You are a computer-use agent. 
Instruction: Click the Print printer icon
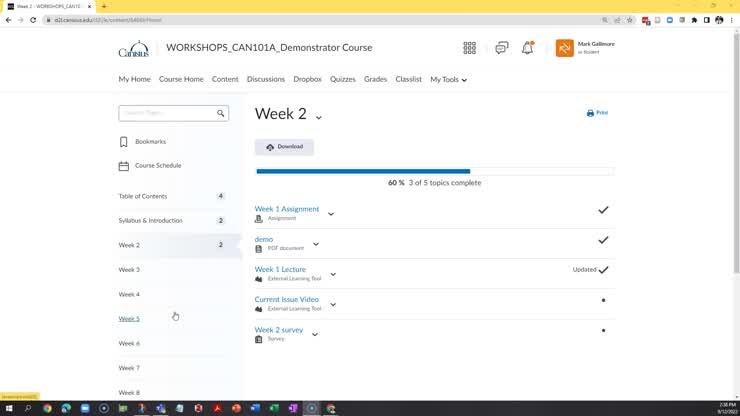[x=590, y=113]
